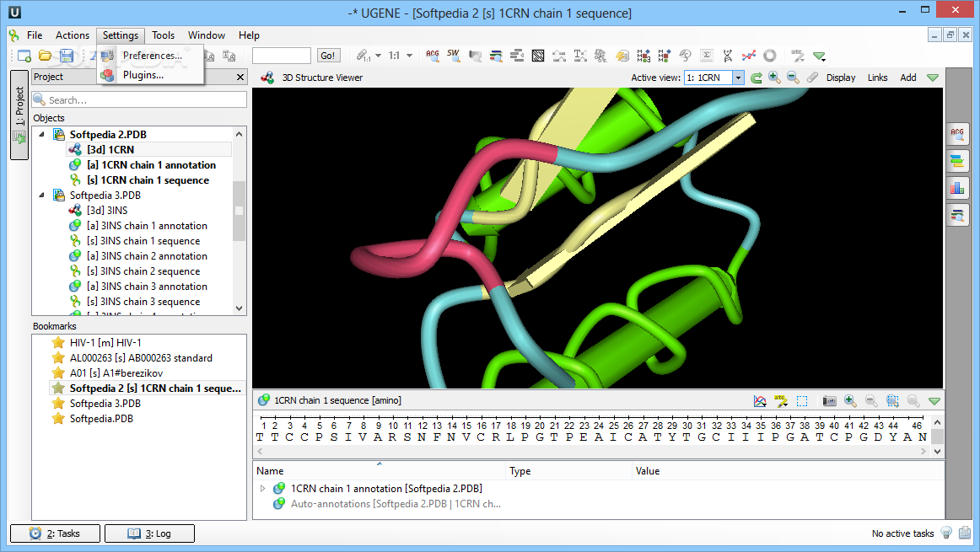The height and width of the screenshot is (552, 980).
Task: Click scroll down arrow in Objects tree
Action: (x=239, y=308)
